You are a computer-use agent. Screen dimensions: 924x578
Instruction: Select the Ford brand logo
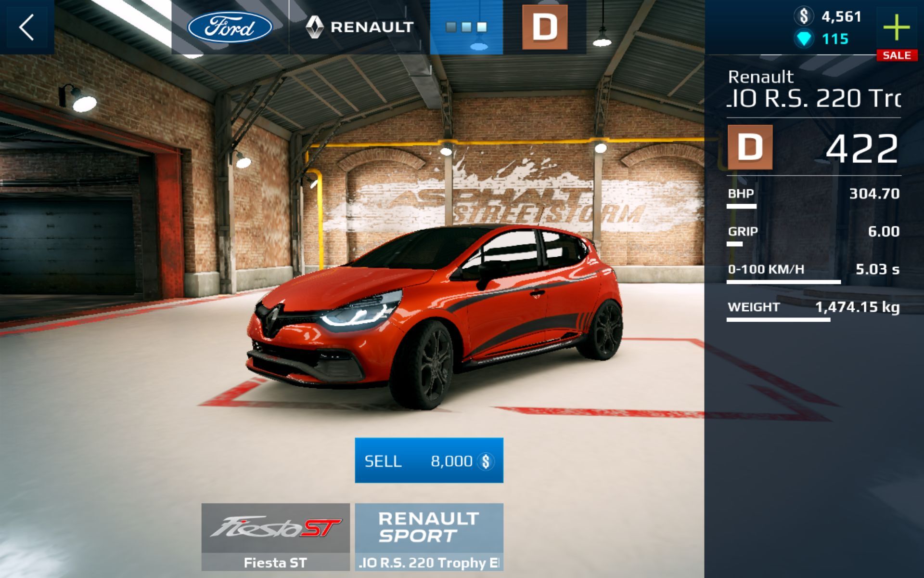(x=230, y=27)
